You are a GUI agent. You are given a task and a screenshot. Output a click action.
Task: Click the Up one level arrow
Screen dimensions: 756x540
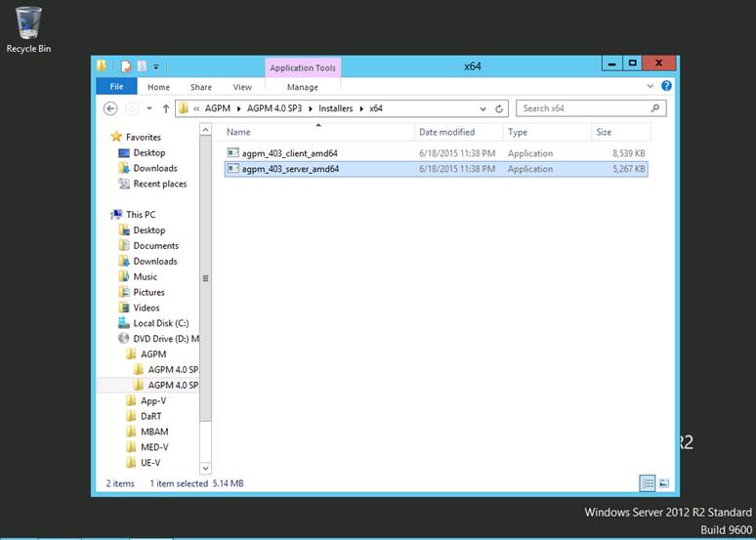pos(165,108)
